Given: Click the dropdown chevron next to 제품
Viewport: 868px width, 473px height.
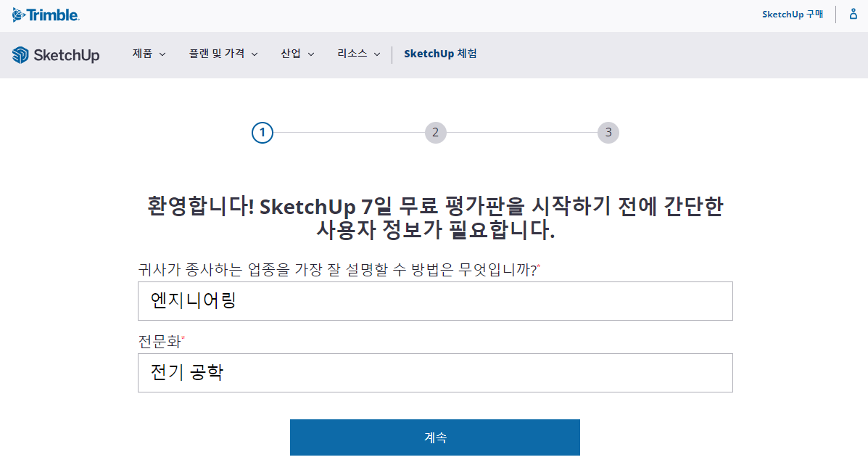Looking at the screenshot, I should 164,54.
